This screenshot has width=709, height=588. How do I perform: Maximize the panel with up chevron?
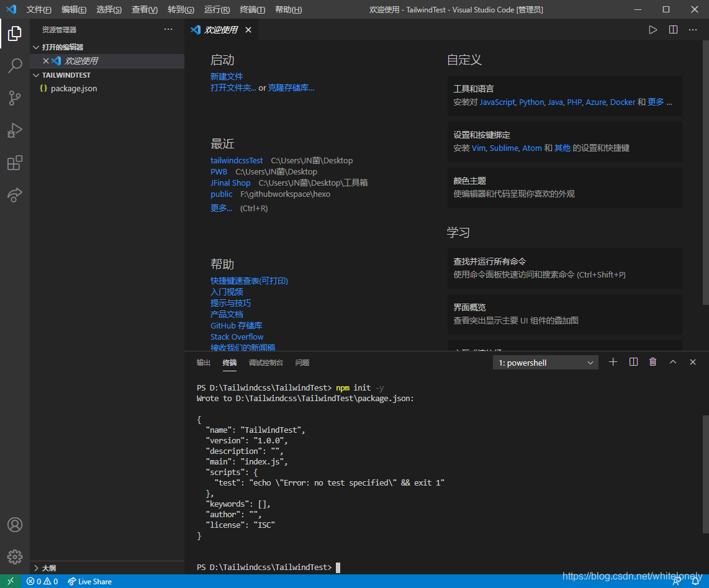point(673,362)
